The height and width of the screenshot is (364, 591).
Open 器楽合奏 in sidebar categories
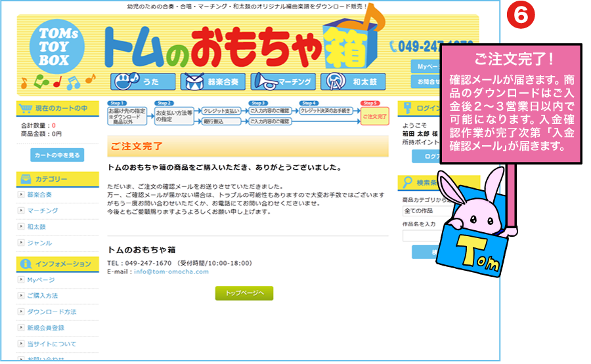tap(39, 195)
